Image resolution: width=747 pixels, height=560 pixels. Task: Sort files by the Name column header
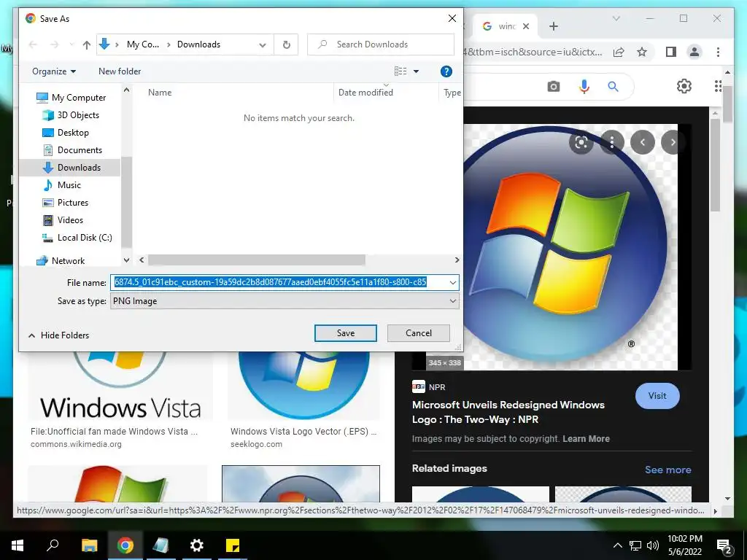point(160,93)
